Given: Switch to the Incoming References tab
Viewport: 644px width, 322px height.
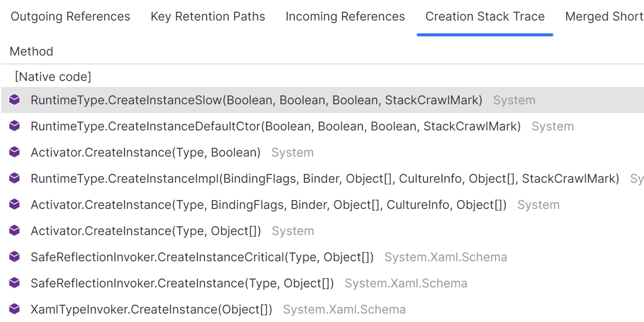Looking at the screenshot, I should point(345,17).
